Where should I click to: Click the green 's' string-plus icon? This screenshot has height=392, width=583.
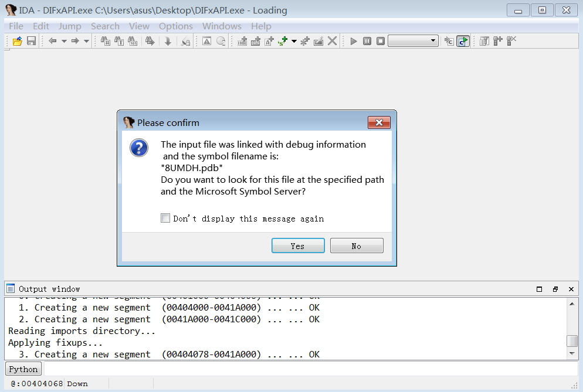283,41
